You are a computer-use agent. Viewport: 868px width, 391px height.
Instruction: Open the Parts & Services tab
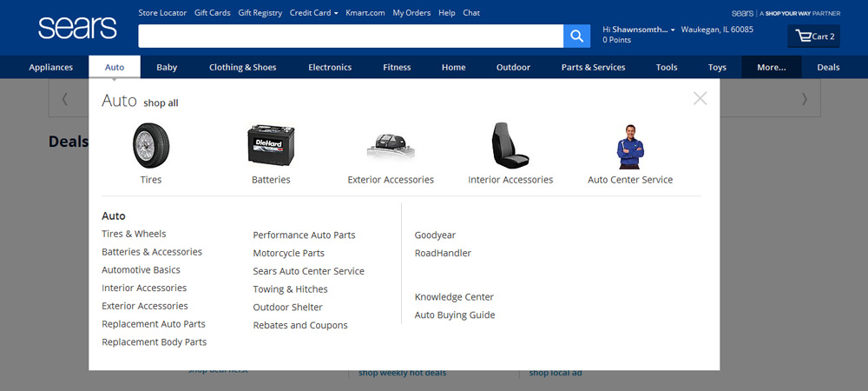(594, 67)
